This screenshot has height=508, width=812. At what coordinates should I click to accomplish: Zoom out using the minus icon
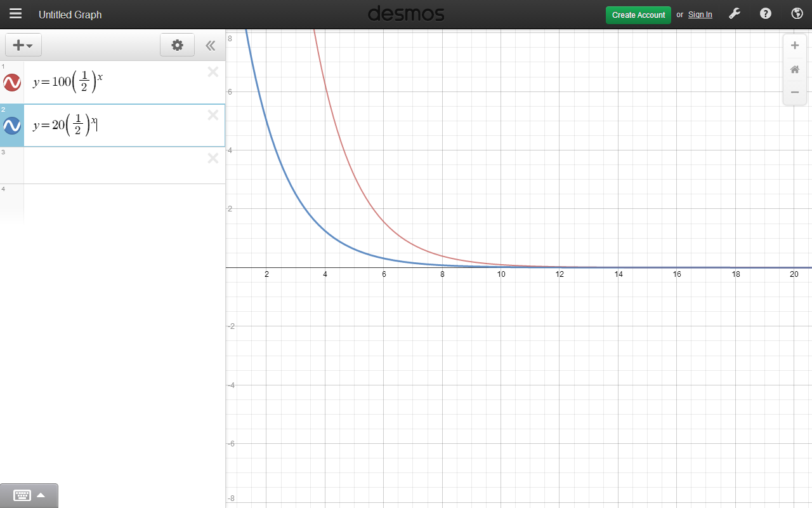coord(794,92)
